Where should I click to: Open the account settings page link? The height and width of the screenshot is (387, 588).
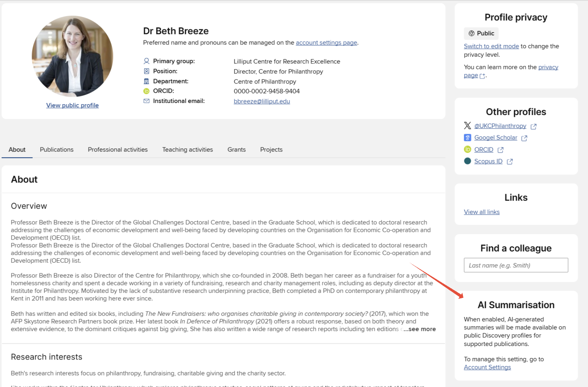click(x=326, y=43)
